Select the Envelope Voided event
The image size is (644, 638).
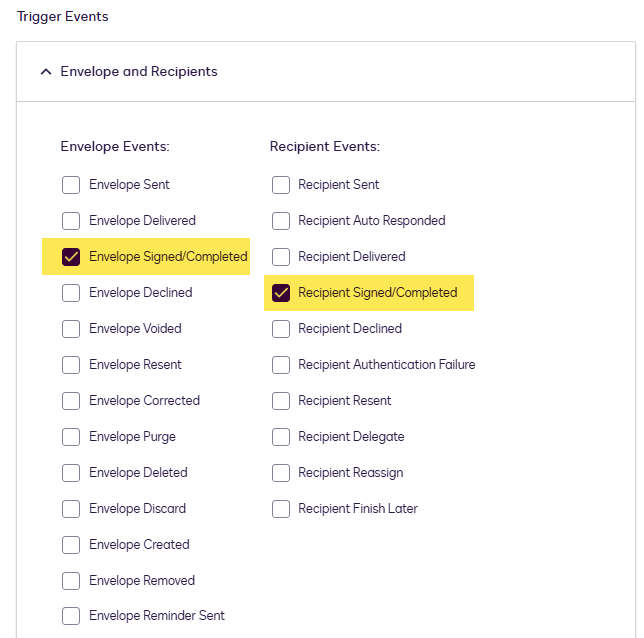[71, 329]
